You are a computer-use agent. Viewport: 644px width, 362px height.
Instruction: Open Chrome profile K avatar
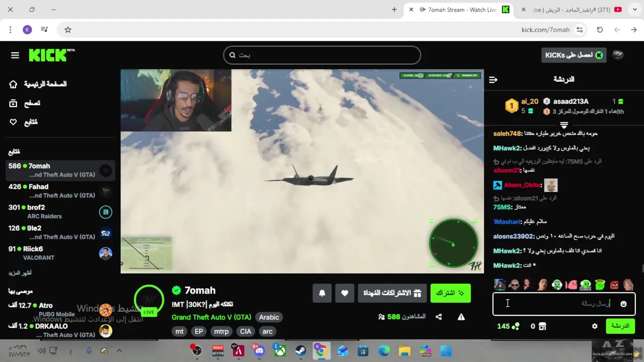click(x=27, y=30)
